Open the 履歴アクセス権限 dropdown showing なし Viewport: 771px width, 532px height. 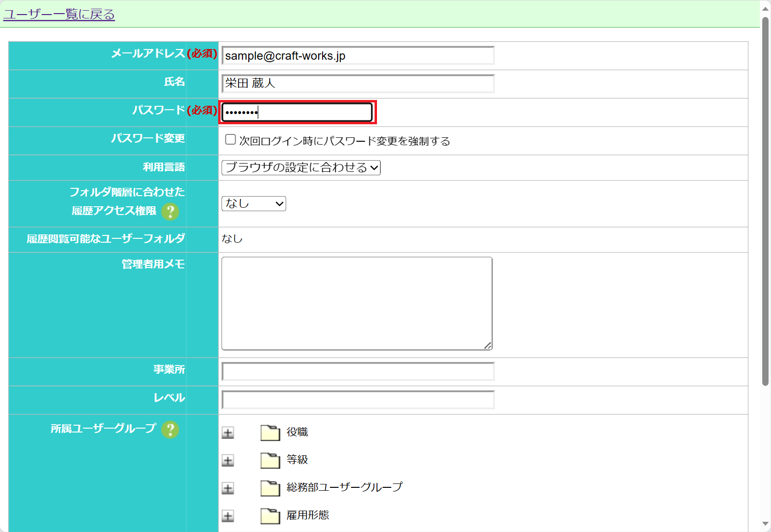point(254,203)
